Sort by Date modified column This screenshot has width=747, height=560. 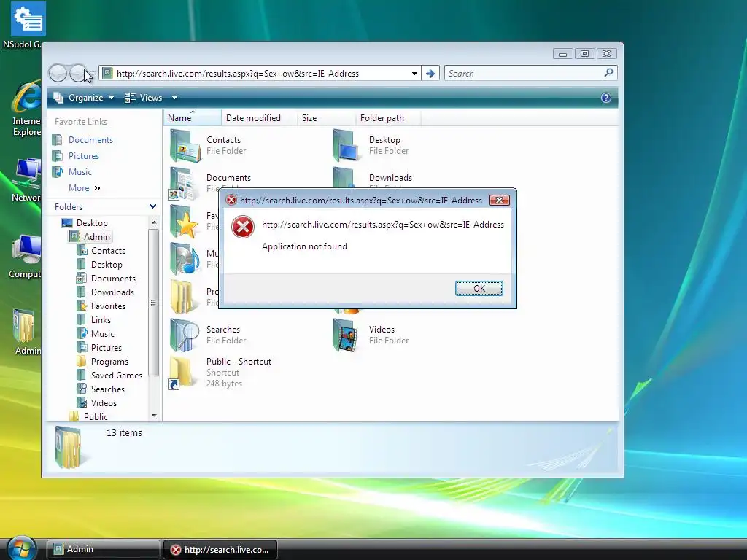coord(260,117)
